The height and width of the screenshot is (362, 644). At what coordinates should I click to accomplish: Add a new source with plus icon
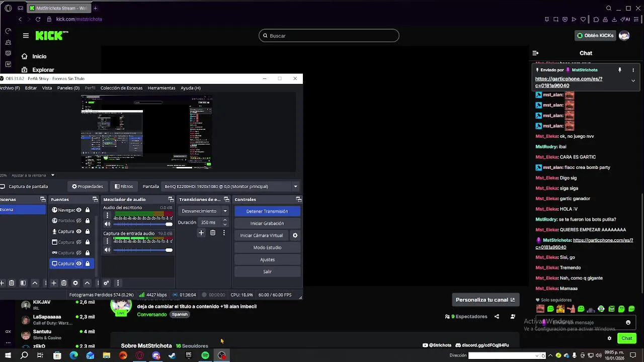tap(53, 283)
